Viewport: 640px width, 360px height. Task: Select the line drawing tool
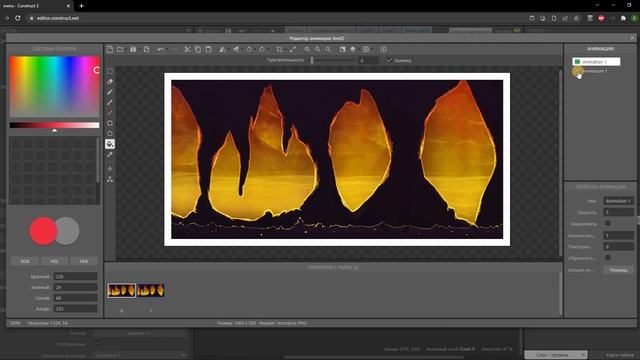click(x=110, y=113)
